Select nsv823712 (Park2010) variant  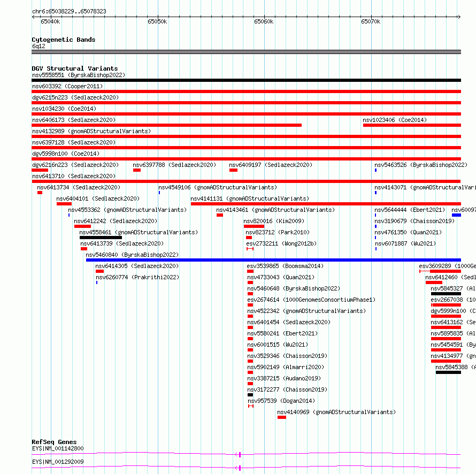click(x=278, y=232)
